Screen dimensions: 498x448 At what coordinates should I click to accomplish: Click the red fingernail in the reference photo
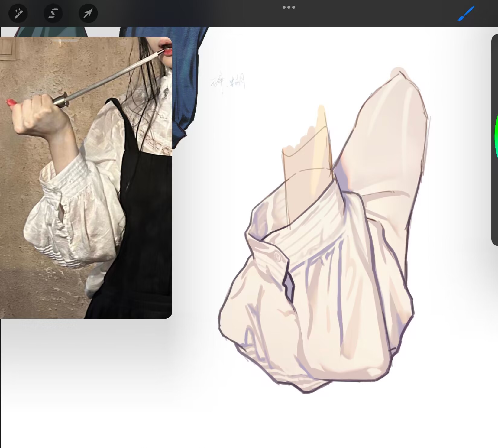12,103
